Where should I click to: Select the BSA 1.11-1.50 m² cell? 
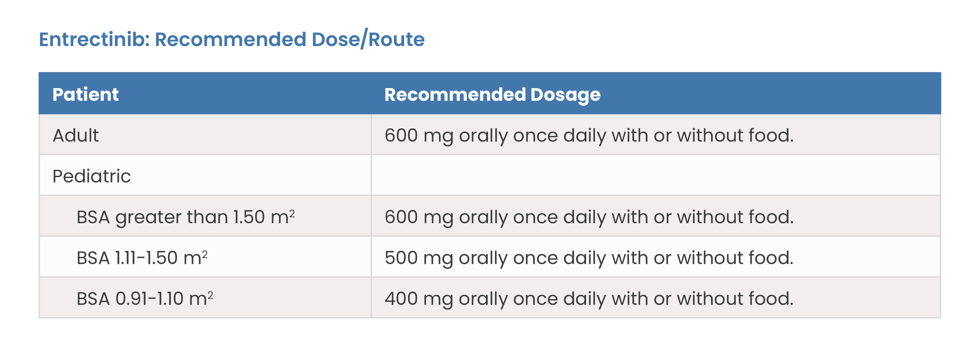(x=205, y=257)
